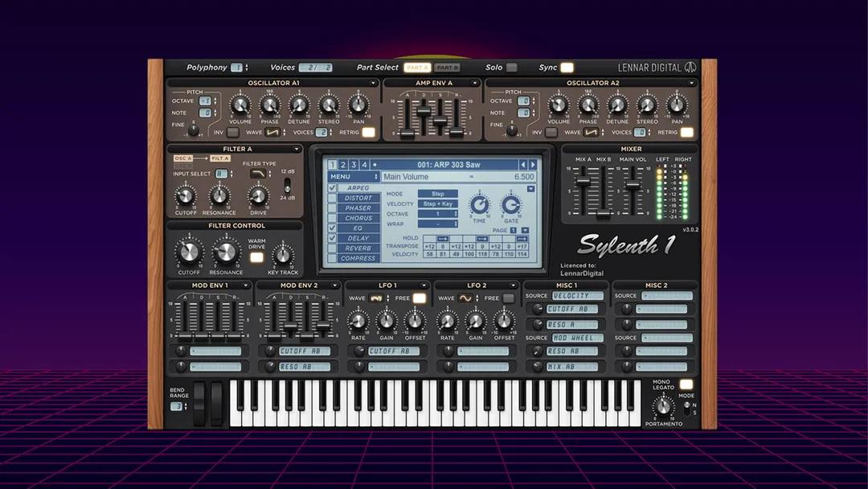
Task: Click the LFO 1 Rate knob
Action: pyautogui.click(x=358, y=321)
